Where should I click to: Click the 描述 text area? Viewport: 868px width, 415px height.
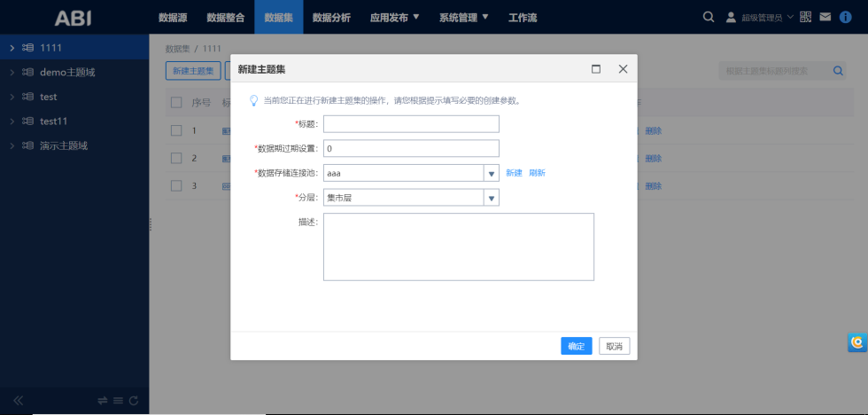pos(459,247)
